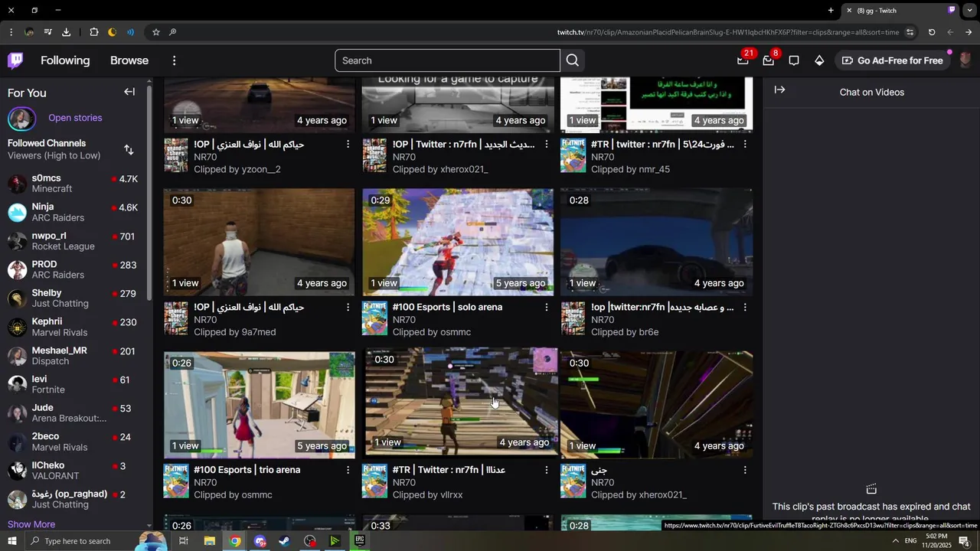
Task: Open options for trio arena clip
Action: (348, 470)
